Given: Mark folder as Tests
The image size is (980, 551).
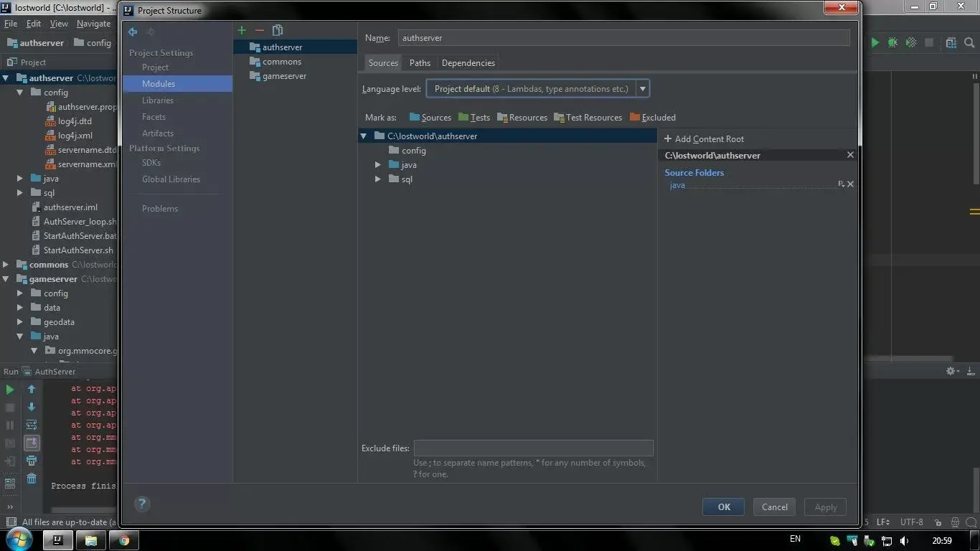Looking at the screenshot, I should click(474, 118).
